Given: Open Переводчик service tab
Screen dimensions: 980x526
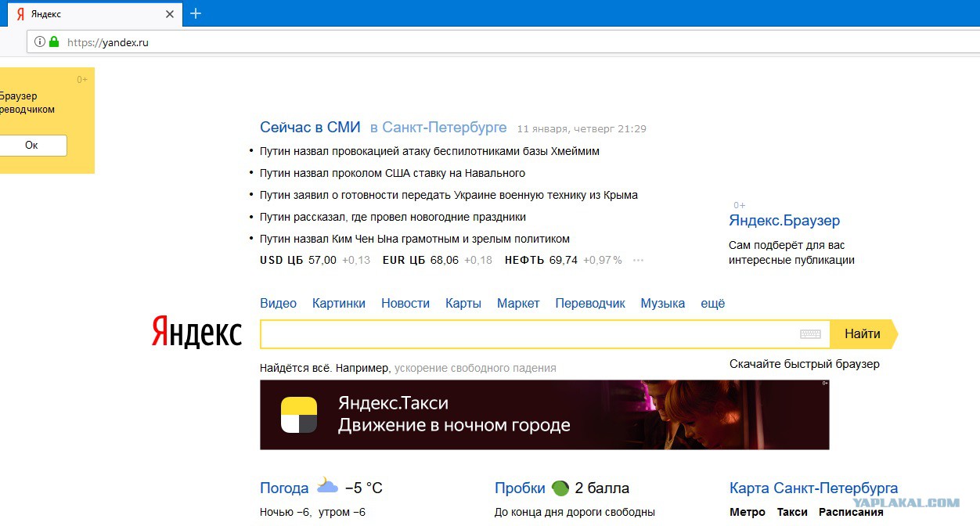Looking at the screenshot, I should [590, 304].
